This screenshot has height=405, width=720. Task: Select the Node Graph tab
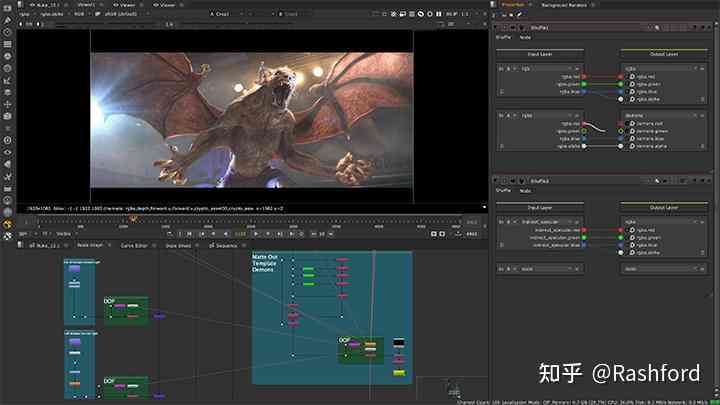(x=90, y=245)
